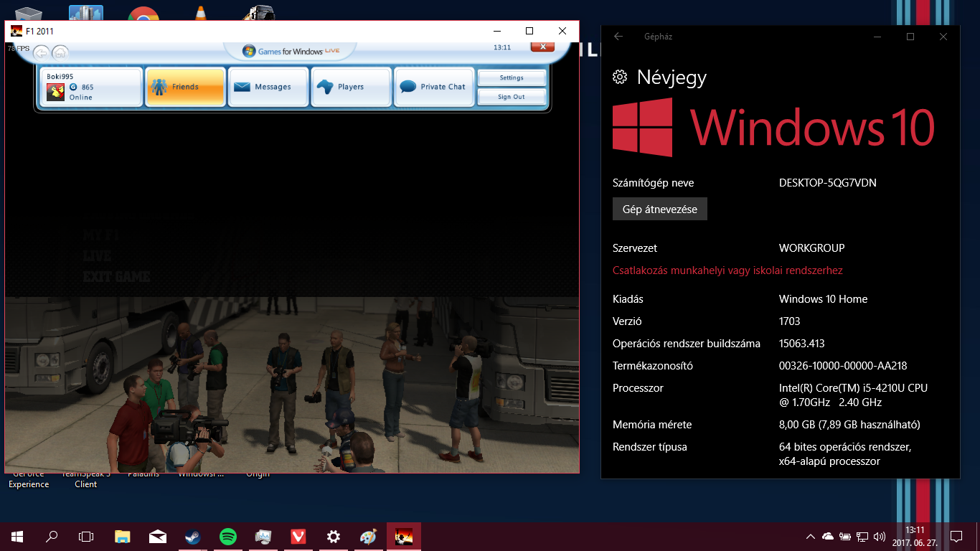
Task: Open OneDrive from the system tray
Action: (828, 536)
